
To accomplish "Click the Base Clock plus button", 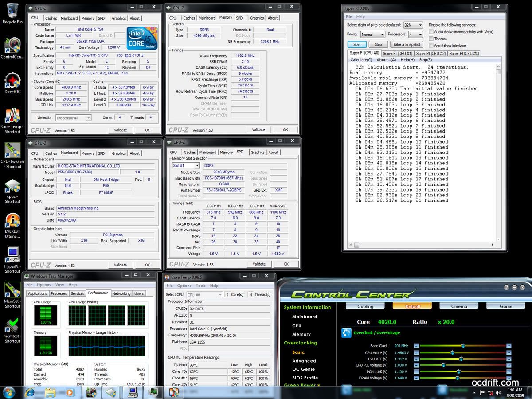I will pos(509,346).
